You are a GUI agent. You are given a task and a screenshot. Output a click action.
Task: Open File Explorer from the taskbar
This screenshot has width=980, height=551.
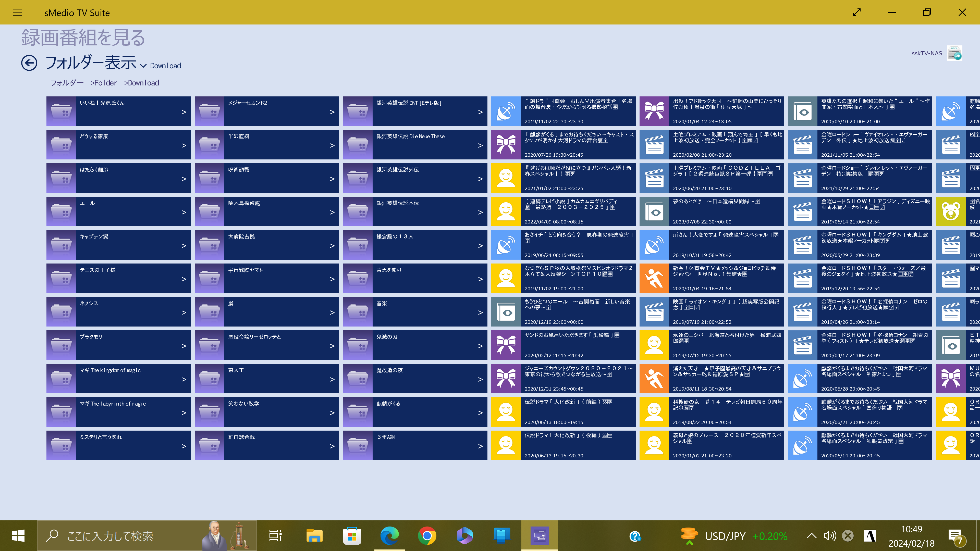[x=314, y=536]
